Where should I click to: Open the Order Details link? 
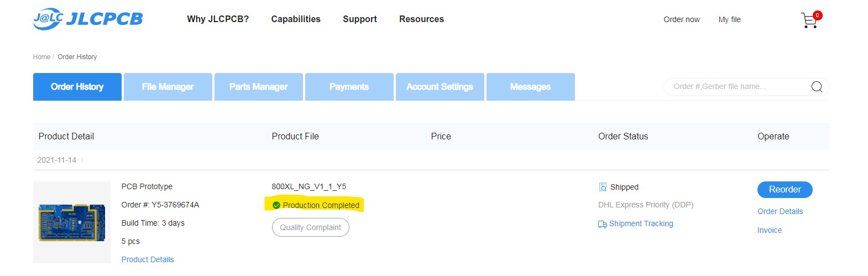point(780,211)
